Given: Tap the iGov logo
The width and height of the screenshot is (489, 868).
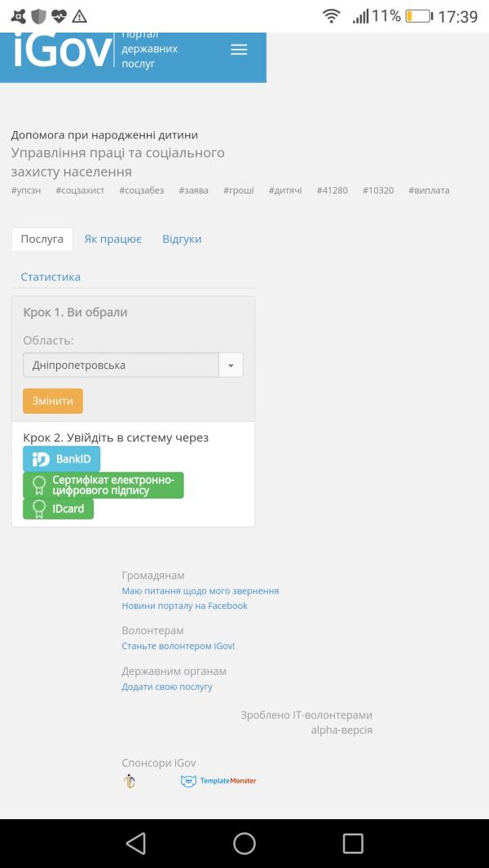Looking at the screenshot, I should [62, 51].
